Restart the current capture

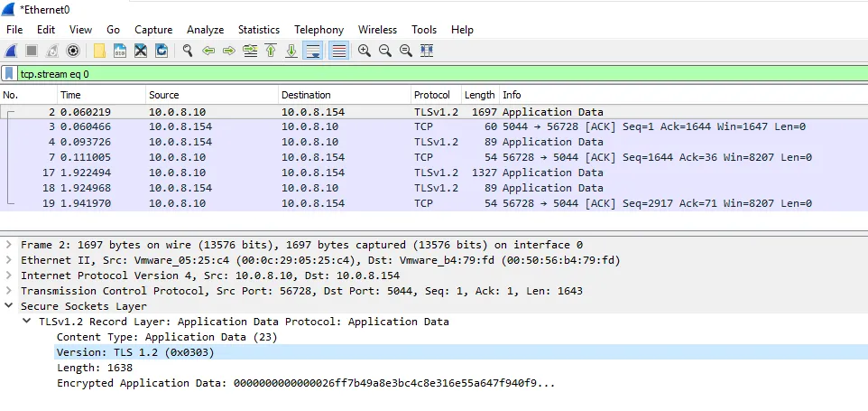click(x=52, y=51)
